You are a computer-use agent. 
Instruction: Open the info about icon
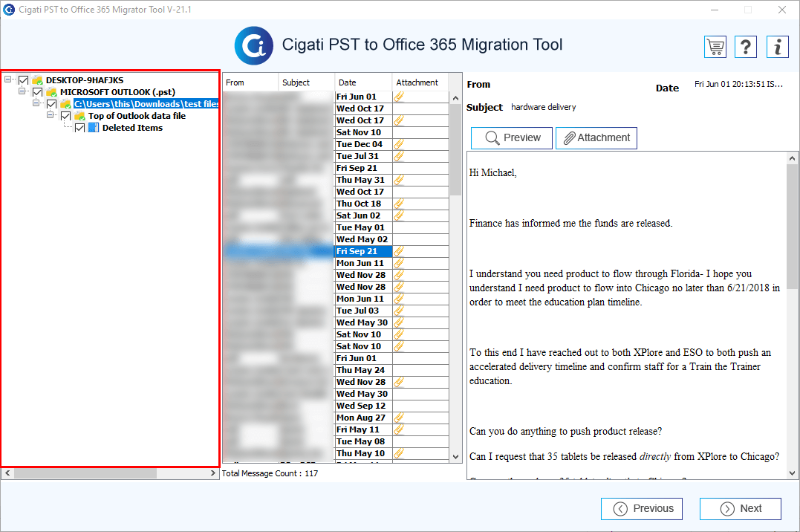click(778, 47)
